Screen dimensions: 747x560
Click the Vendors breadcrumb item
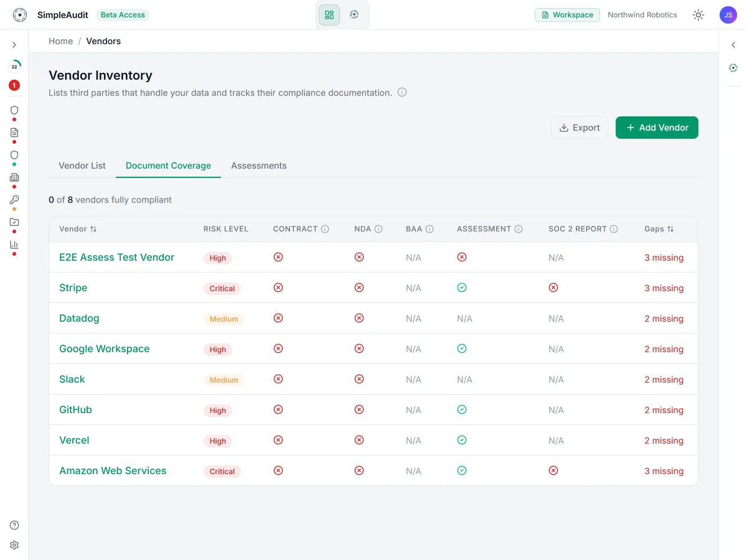tap(103, 41)
